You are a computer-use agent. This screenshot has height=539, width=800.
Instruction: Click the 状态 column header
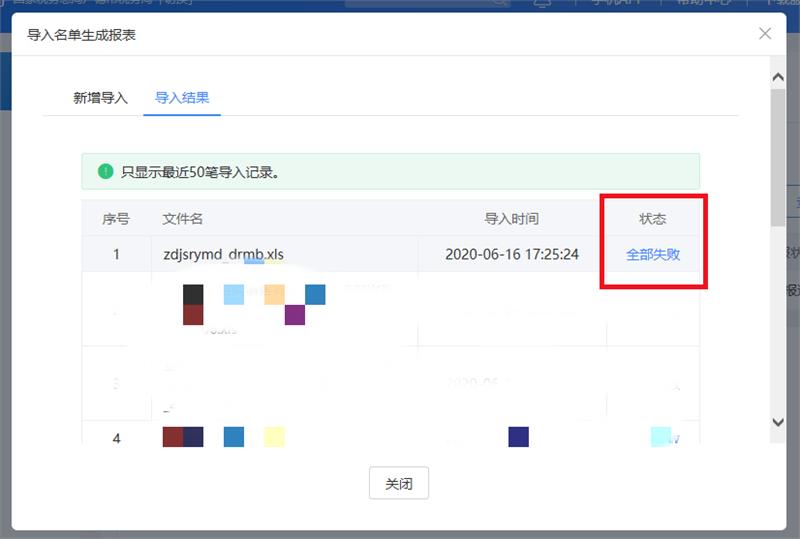tap(653, 219)
